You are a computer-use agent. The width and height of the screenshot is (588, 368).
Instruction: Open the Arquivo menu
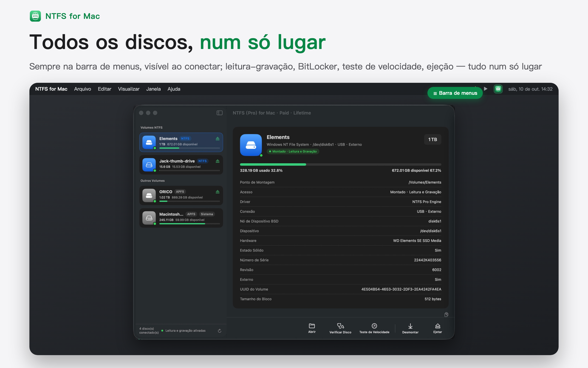tap(83, 89)
